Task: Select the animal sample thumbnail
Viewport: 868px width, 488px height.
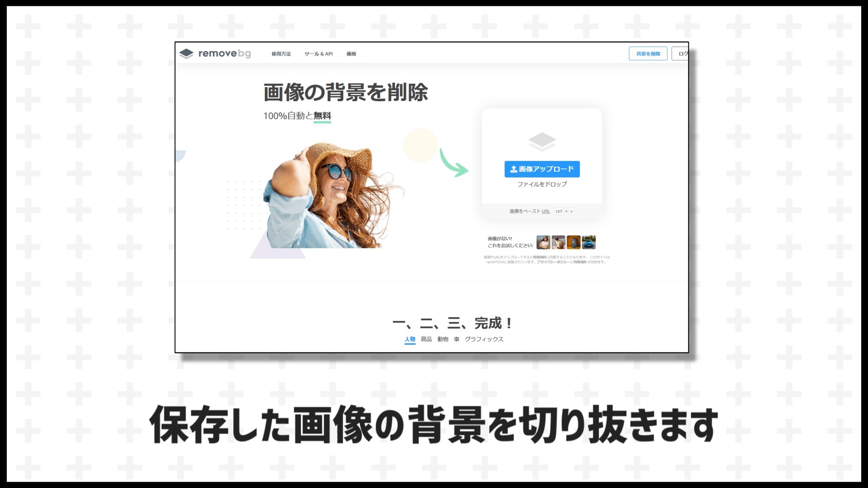Action: tap(557, 241)
